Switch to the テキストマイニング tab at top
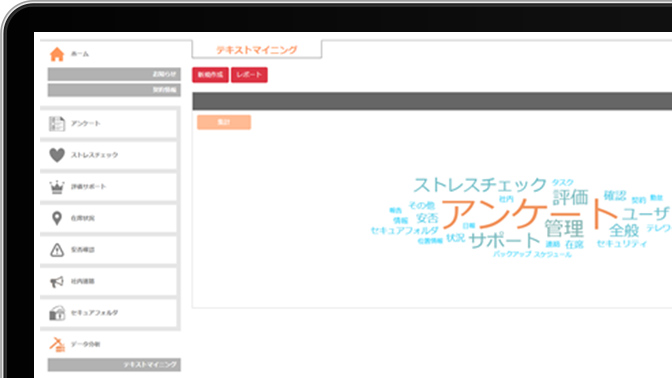The image size is (672, 378). tap(256, 49)
